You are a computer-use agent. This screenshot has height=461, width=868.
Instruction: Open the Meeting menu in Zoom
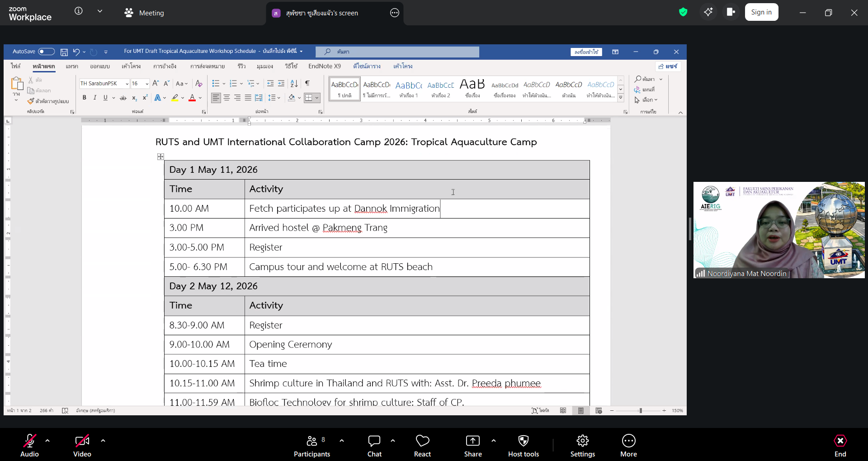point(145,13)
